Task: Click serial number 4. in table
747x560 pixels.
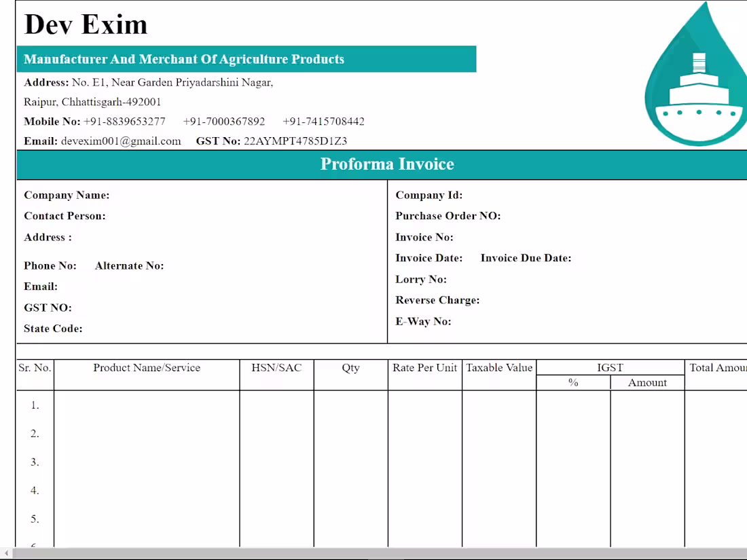Action: point(35,491)
